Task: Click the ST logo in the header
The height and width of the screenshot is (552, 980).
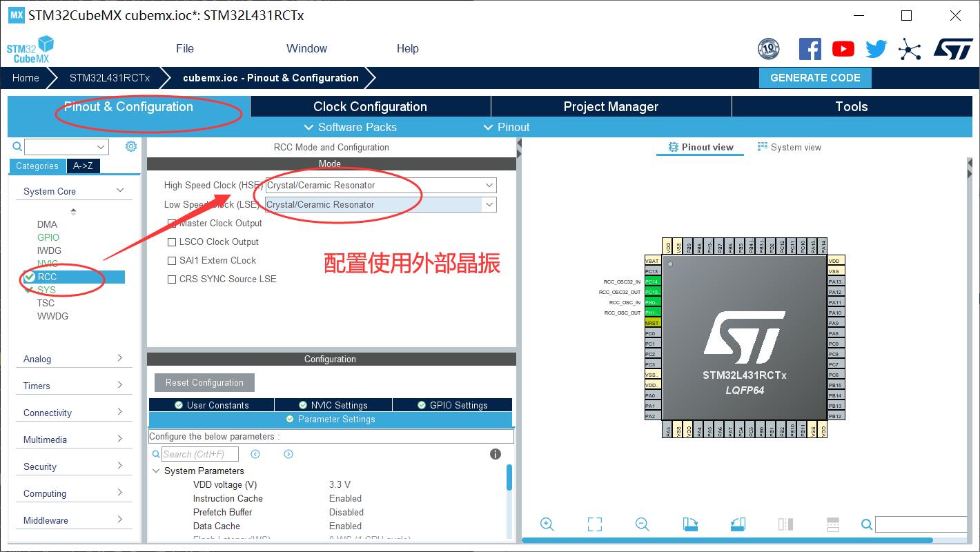Action: click(x=953, y=49)
